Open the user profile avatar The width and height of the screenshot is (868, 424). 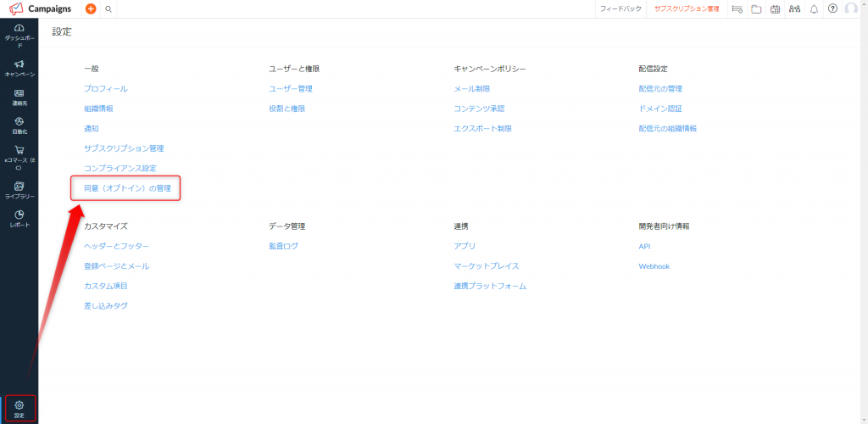[x=851, y=8]
